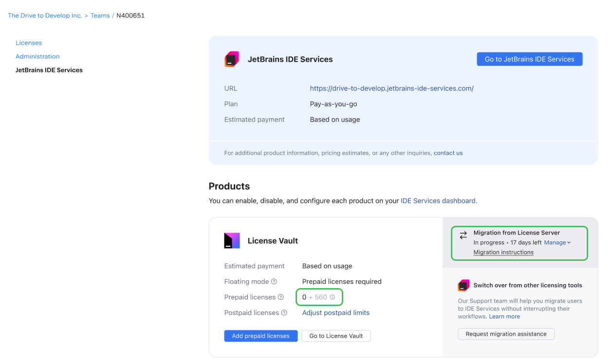Go to Teams in the breadcrumb

click(100, 16)
